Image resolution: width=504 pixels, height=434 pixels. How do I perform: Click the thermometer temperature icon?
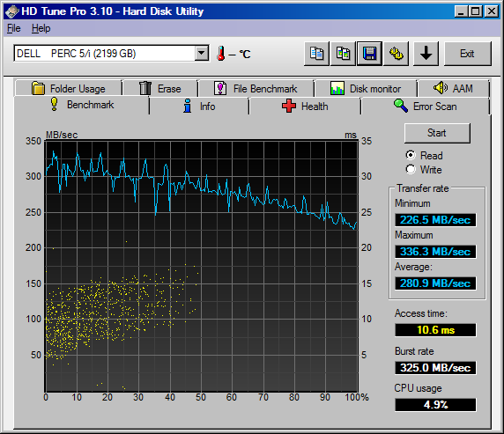pyautogui.click(x=221, y=54)
